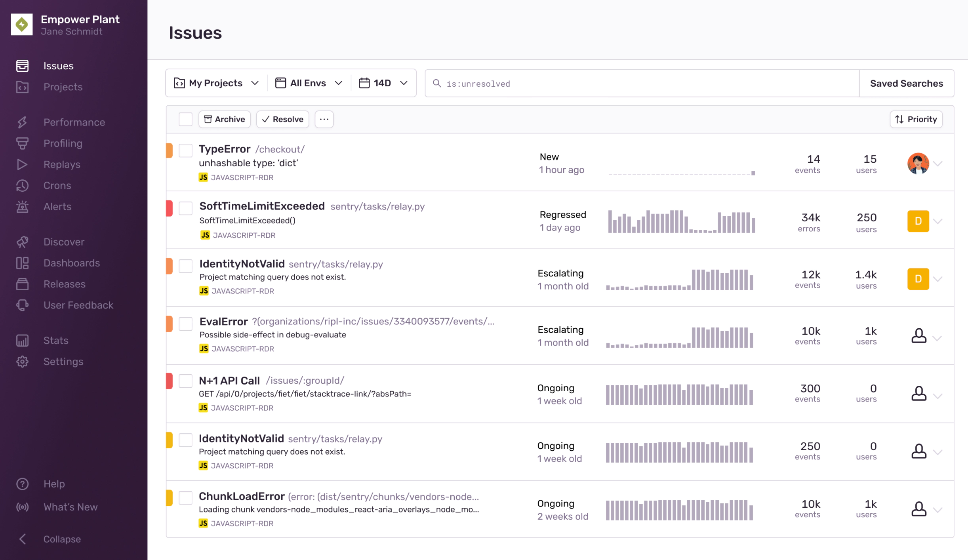Open the My Projects dropdown

click(216, 83)
